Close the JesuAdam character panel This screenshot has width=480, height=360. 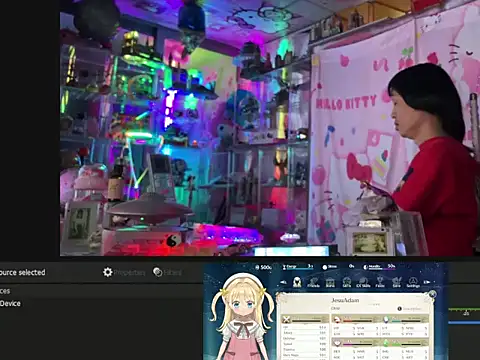click(432, 294)
